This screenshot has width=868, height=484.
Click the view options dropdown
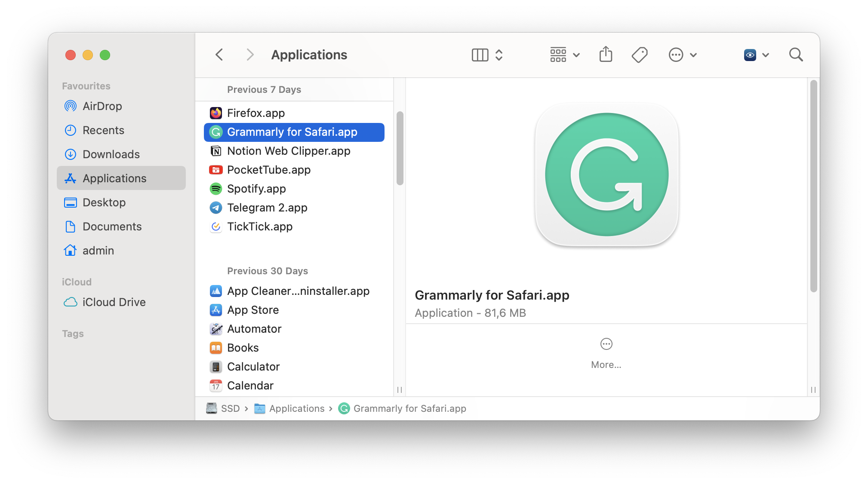[x=562, y=55]
